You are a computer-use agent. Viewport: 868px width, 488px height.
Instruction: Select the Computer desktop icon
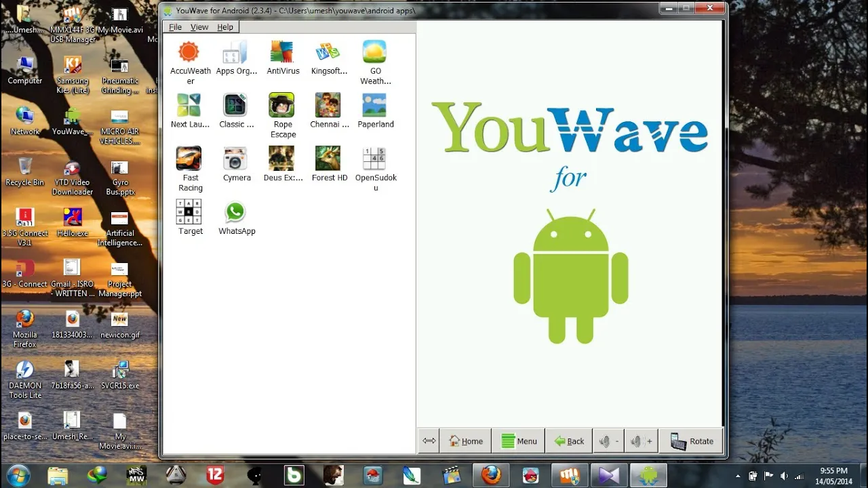[25, 70]
